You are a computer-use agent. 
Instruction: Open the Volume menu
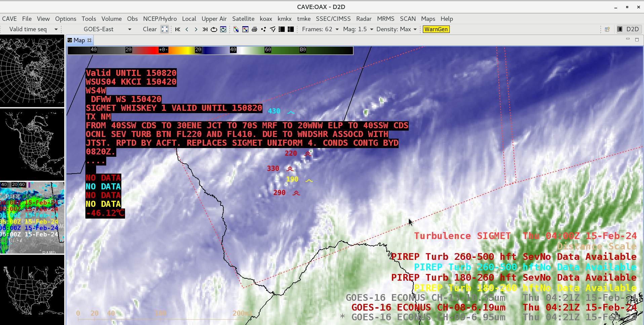click(x=112, y=19)
